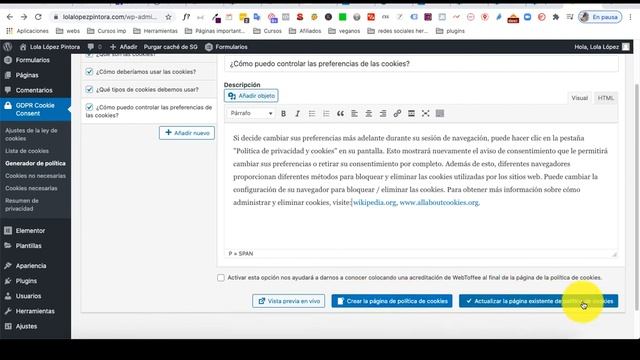Toggle the extra toolbar row icon
Screen dimensions: 640x360
click(440, 113)
